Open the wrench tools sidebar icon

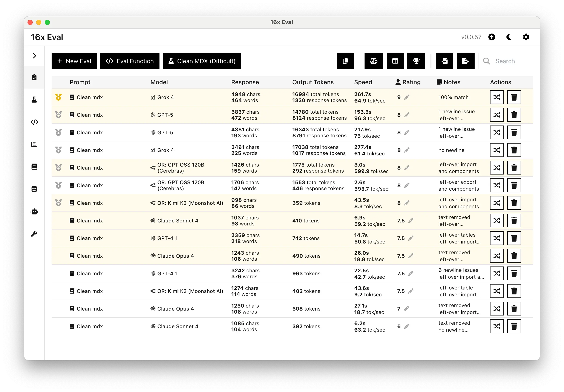(x=34, y=234)
